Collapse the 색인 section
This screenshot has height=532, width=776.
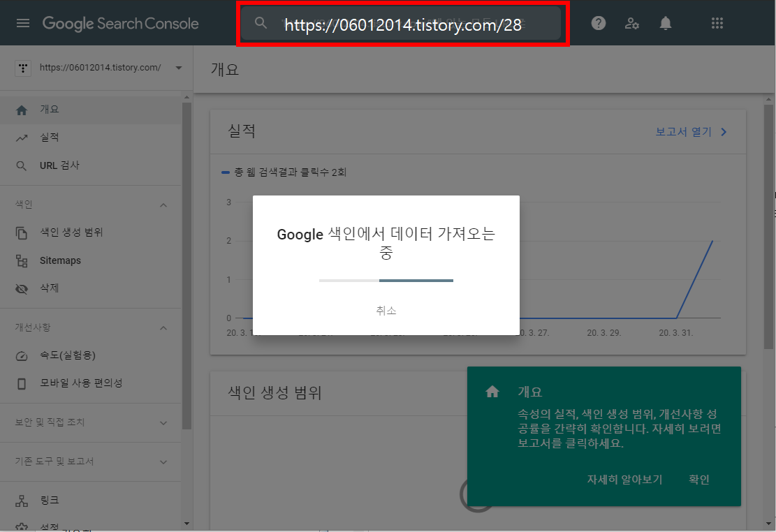coord(163,205)
